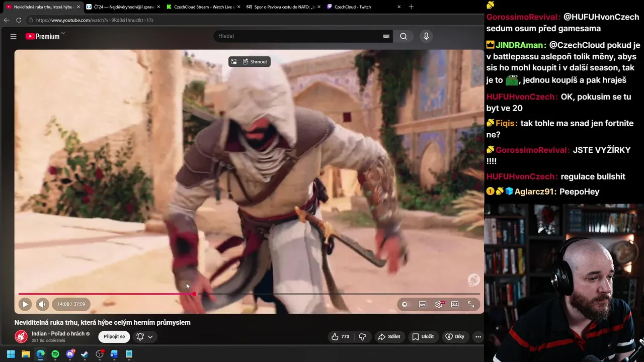Click the Shrnout summarize button
The height and width of the screenshot is (362, 644).
pos(255,62)
